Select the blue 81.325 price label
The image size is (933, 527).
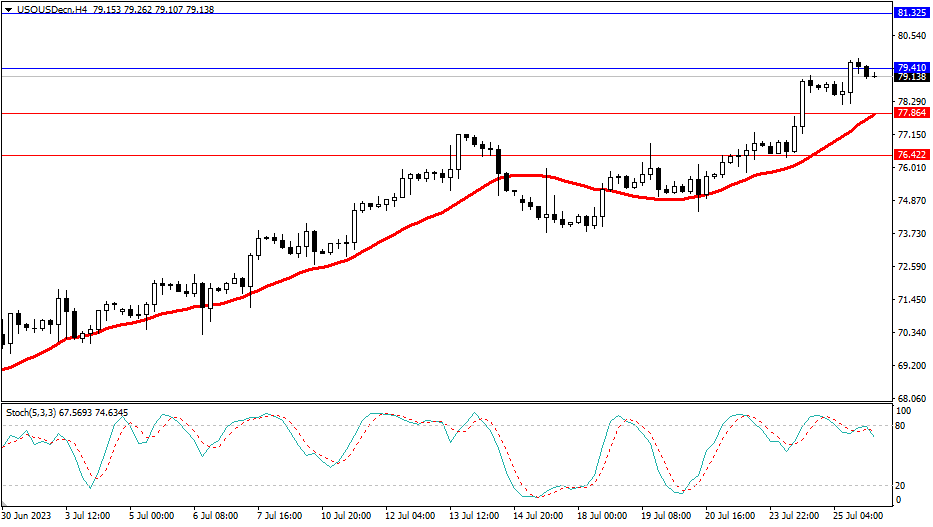pos(911,13)
